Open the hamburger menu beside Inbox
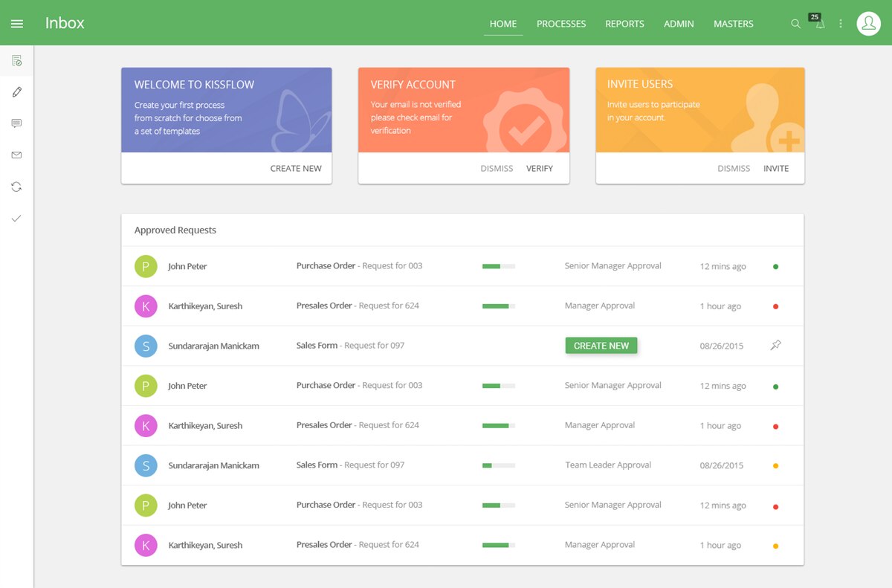Image resolution: width=892 pixels, height=588 pixels. [17, 22]
